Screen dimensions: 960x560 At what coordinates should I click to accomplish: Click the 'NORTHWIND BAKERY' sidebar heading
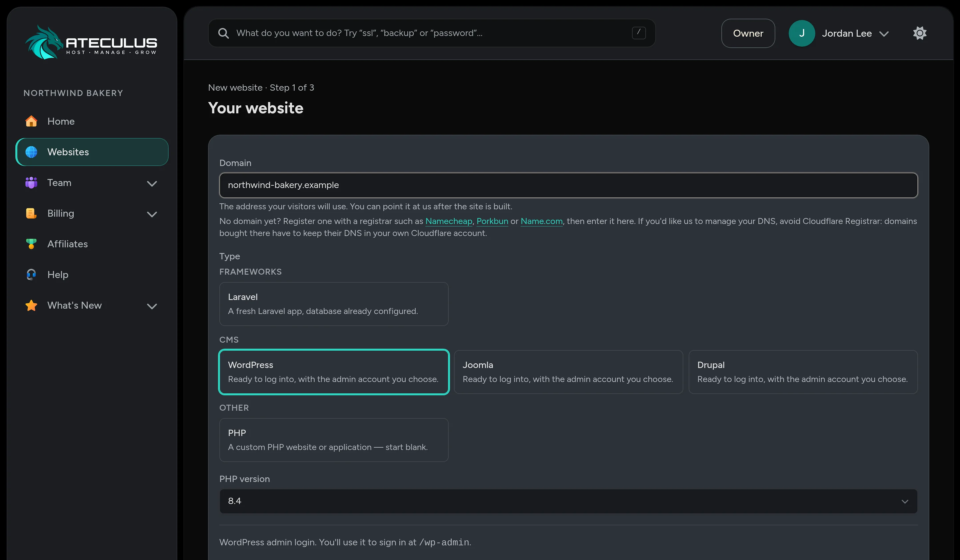(73, 93)
